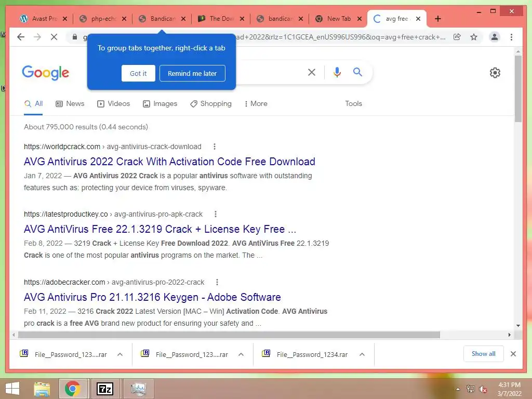
Task: Open search Tools options
Action: [x=353, y=104]
